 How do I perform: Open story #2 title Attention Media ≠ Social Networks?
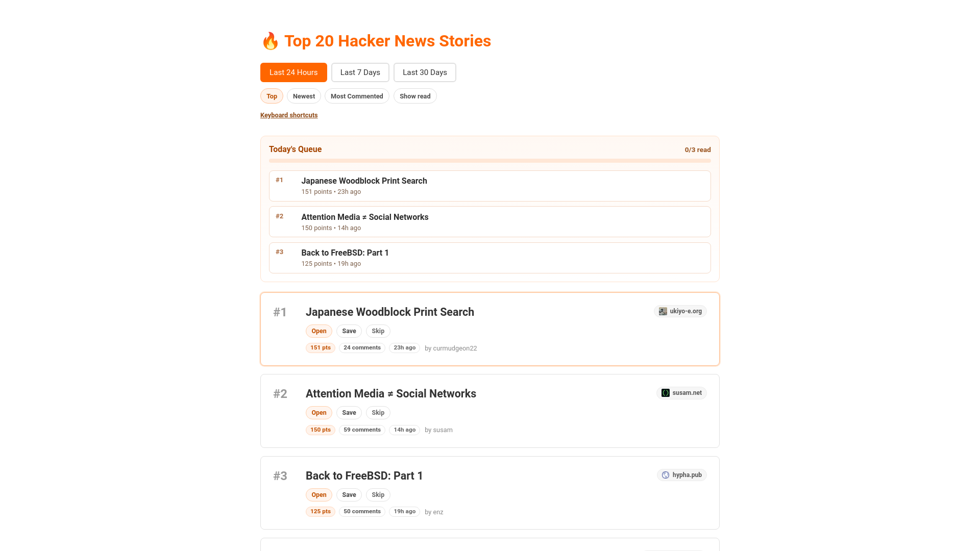tap(391, 393)
